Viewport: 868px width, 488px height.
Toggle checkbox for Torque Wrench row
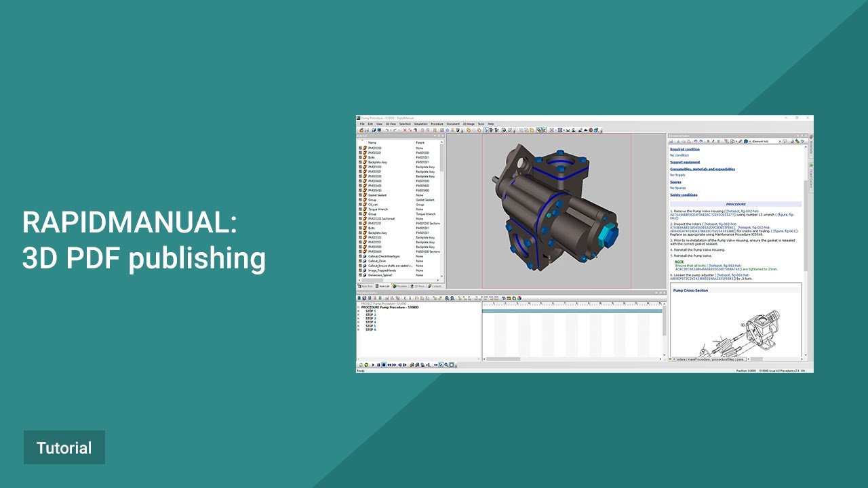point(360,209)
